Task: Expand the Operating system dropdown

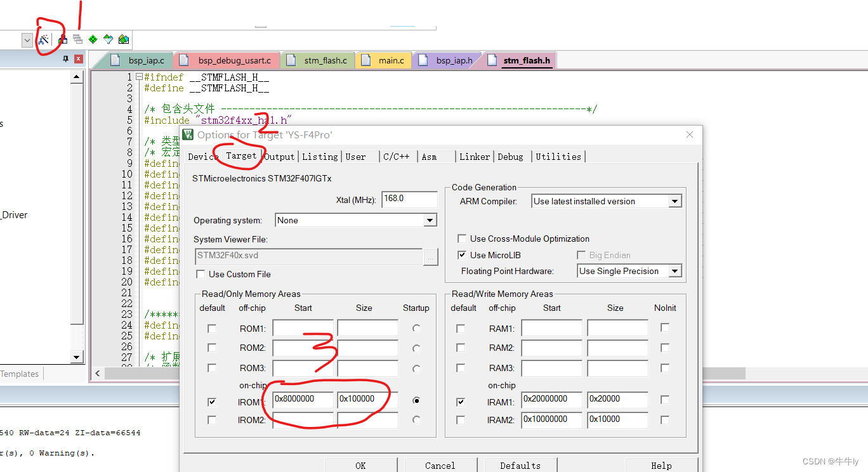Action: pyautogui.click(x=430, y=220)
